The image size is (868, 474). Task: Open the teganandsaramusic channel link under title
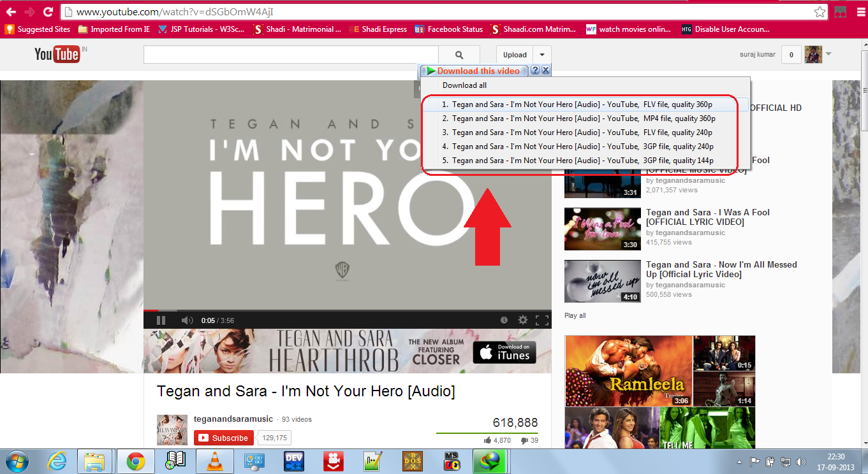233,419
